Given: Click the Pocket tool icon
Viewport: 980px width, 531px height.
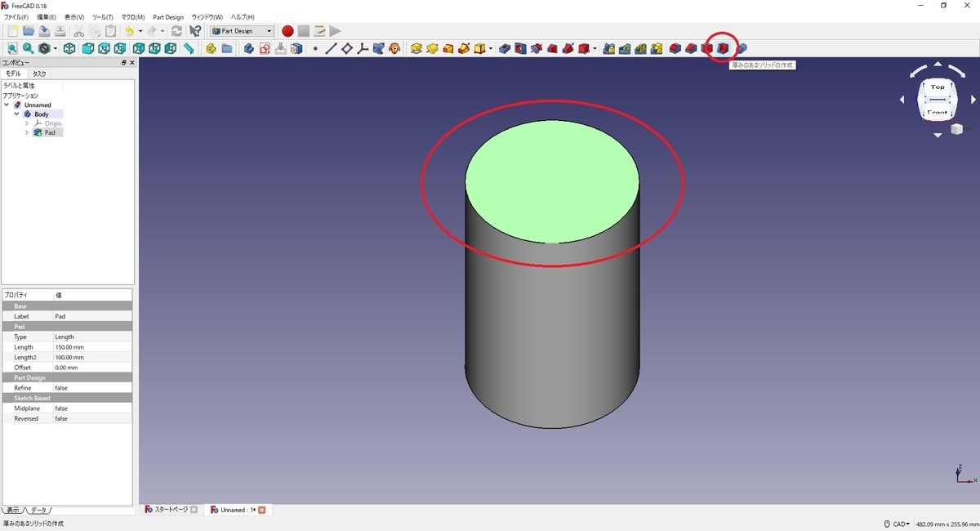Looking at the screenshot, I should [x=505, y=49].
